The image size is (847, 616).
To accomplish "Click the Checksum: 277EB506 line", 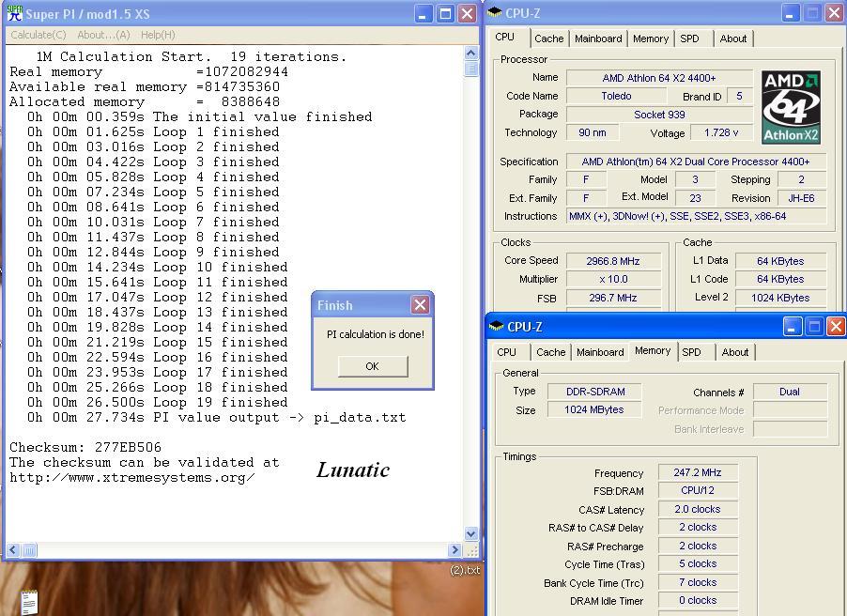I will click(85, 447).
